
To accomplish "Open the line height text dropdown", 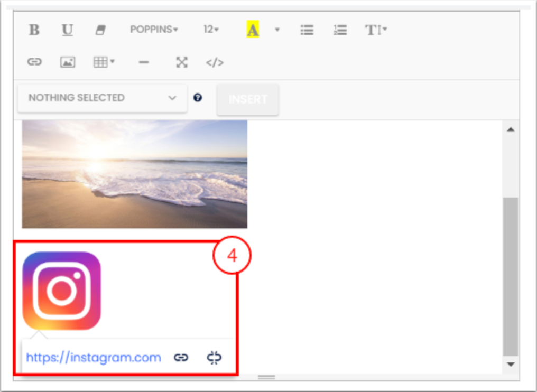I will tap(376, 30).
